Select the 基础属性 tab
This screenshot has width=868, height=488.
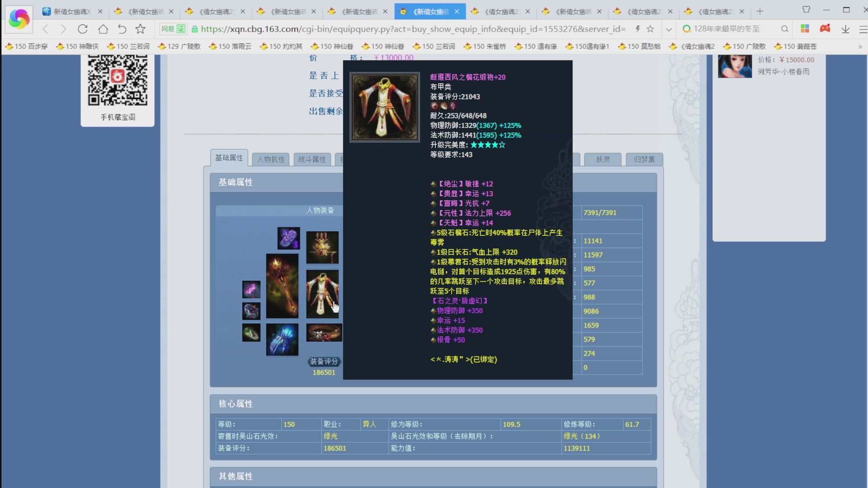[229, 158]
